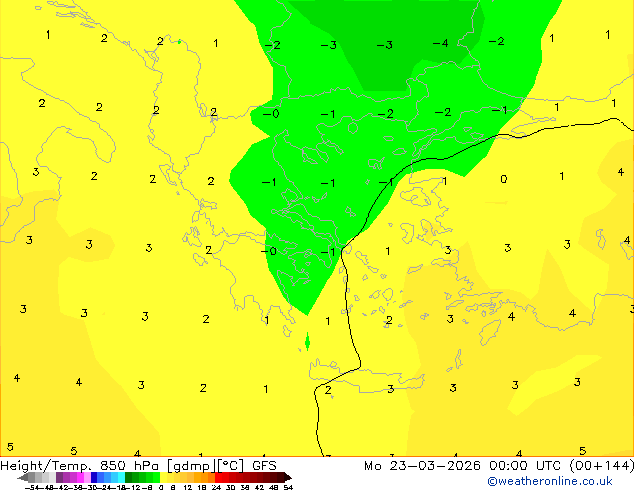634x490 pixels.
Task: Click the "Mo" weekday label
Action: 372,466
